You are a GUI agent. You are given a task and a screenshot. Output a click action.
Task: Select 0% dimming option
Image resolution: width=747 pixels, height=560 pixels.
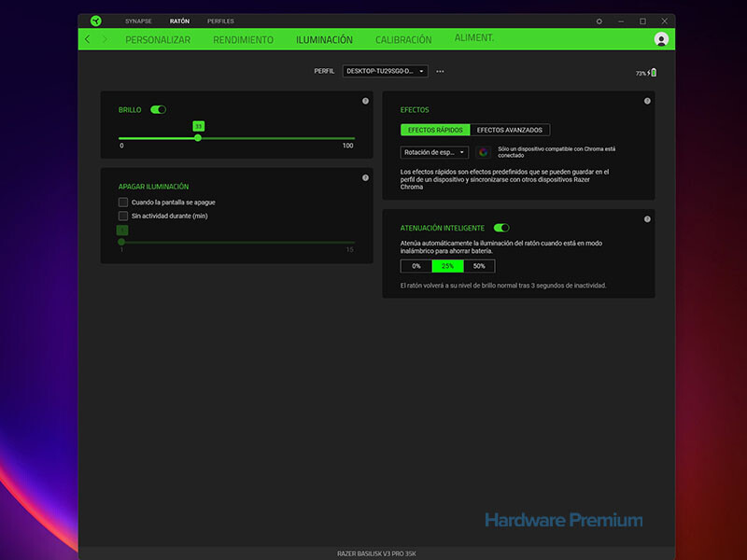point(416,266)
